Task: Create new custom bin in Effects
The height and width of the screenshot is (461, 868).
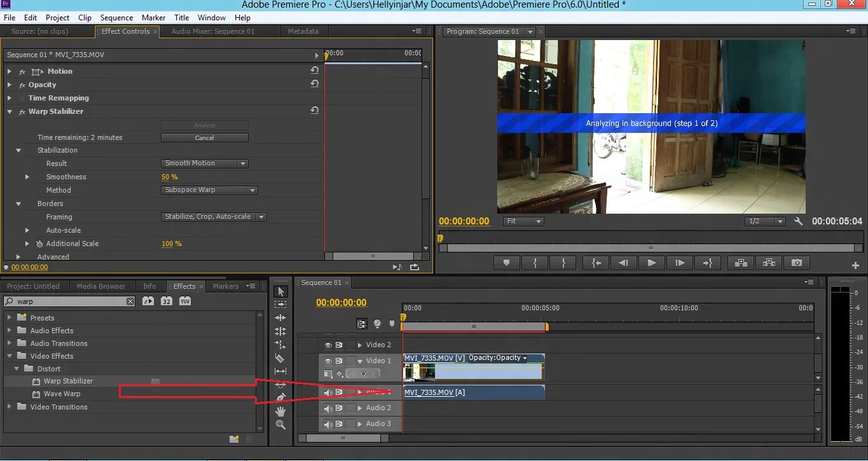Action: pos(234,439)
